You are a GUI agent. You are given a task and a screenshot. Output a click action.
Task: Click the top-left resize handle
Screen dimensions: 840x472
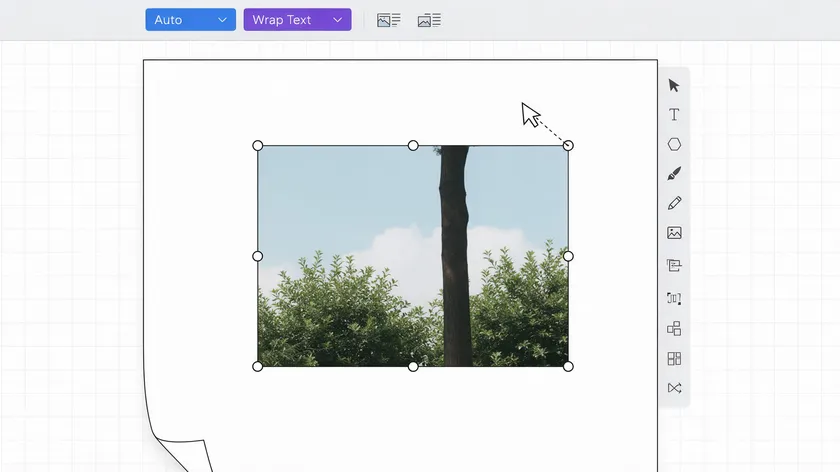tap(258, 146)
